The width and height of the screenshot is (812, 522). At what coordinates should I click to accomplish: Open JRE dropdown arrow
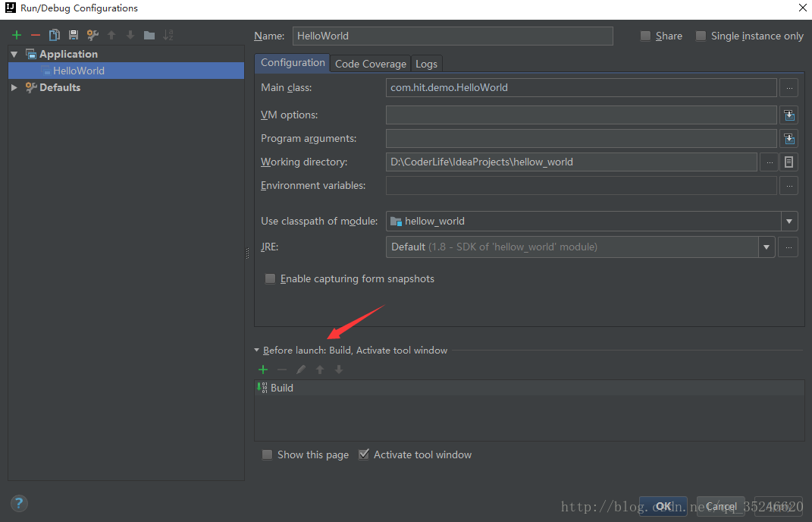tap(767, 247)
